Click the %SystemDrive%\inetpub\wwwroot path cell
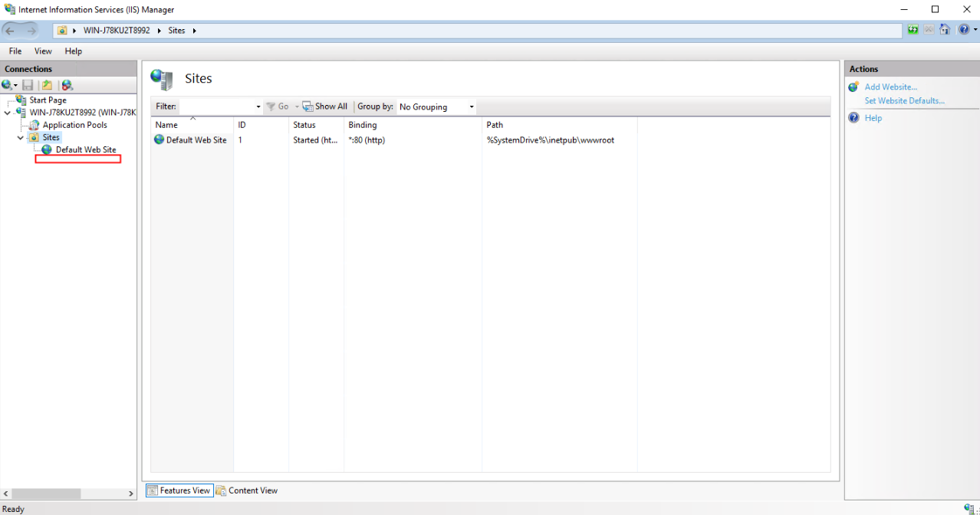Screen dimensions: 980x515 (x=551, y=140)
